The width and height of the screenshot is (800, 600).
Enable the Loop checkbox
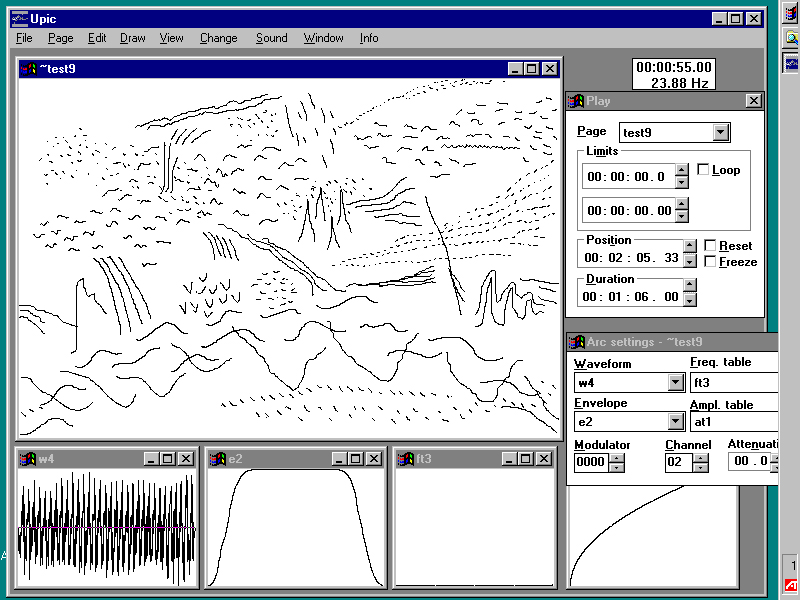pos(703,169)
